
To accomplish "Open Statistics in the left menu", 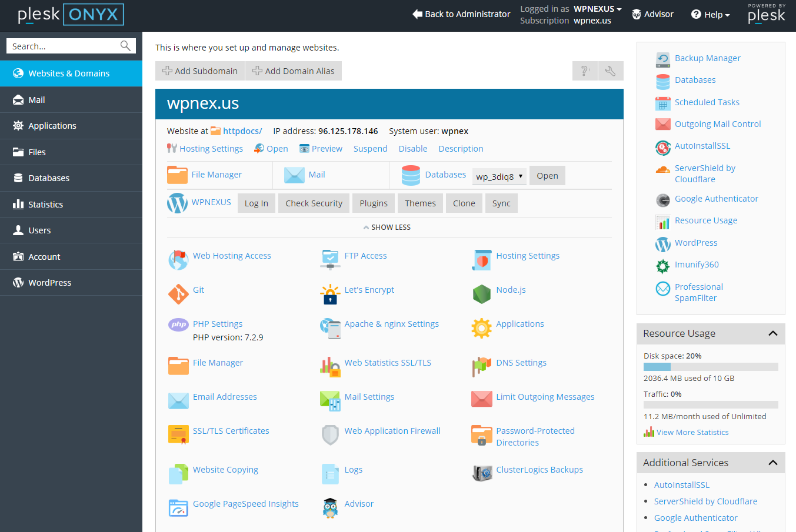I will [71, 205].
